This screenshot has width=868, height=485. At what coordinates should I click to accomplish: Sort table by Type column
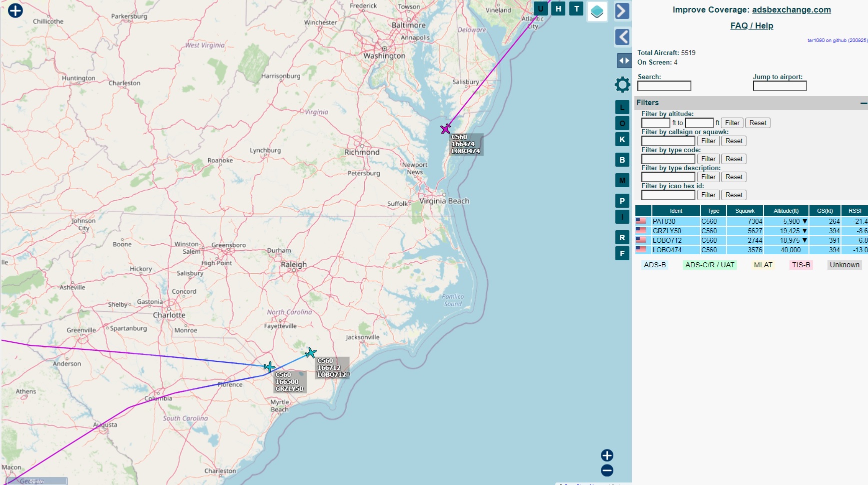tap(713, 211)
